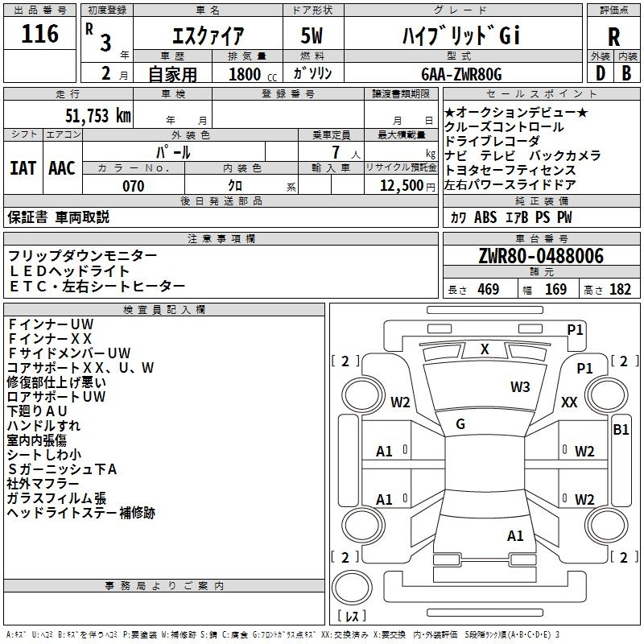Click the damage code legend at the bottom

coord(283,634)
